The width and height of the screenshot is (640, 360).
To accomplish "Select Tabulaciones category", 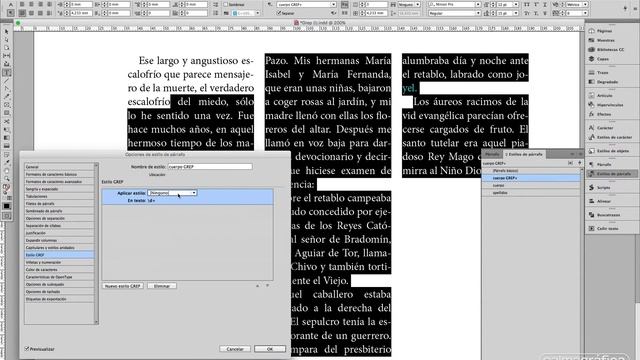I will 59,196.
